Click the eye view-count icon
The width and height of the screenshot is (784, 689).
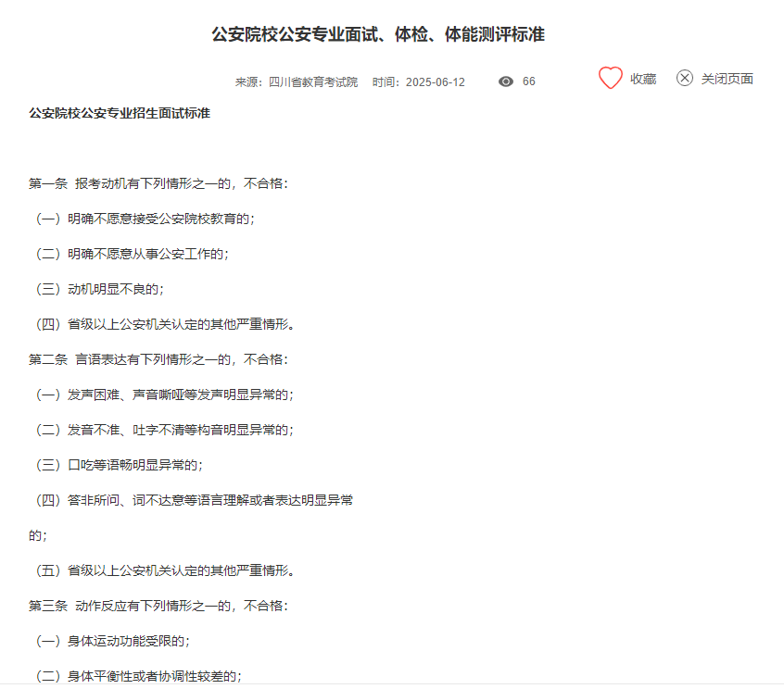tap(505, 81)
